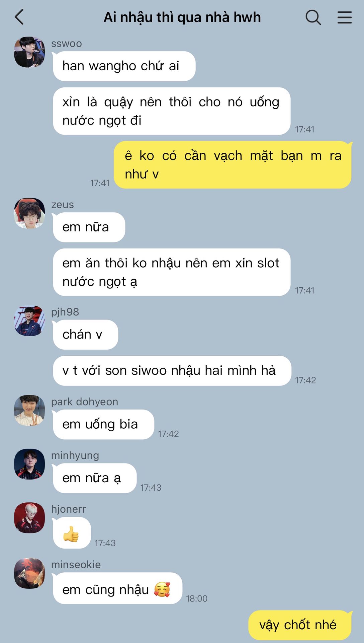Tap chat title 'Ai nhậu thì qua nhà hwh'
The image size is (364, 643).
click(182, 17)
